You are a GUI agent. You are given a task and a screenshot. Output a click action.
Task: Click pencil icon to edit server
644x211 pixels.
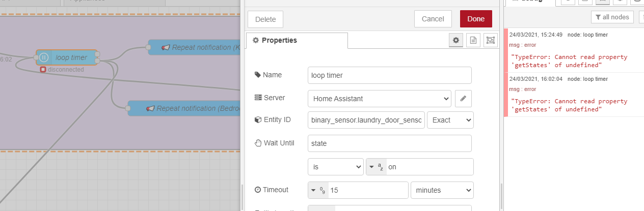click(x=463, y=98)
